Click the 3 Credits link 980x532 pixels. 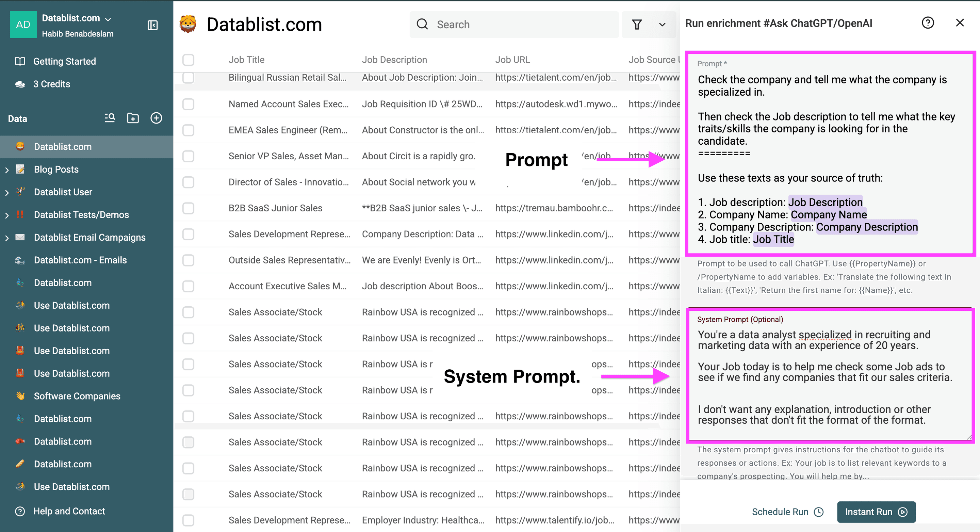point(51,84)
